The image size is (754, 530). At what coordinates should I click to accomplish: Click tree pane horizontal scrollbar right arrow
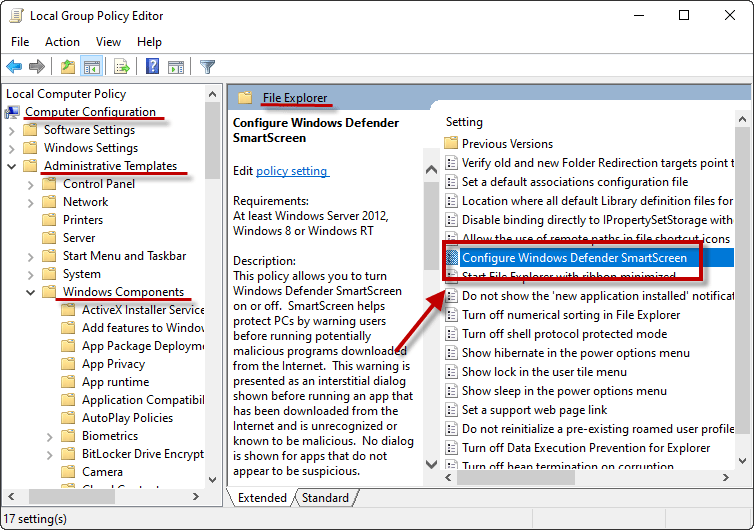point(196,496)
